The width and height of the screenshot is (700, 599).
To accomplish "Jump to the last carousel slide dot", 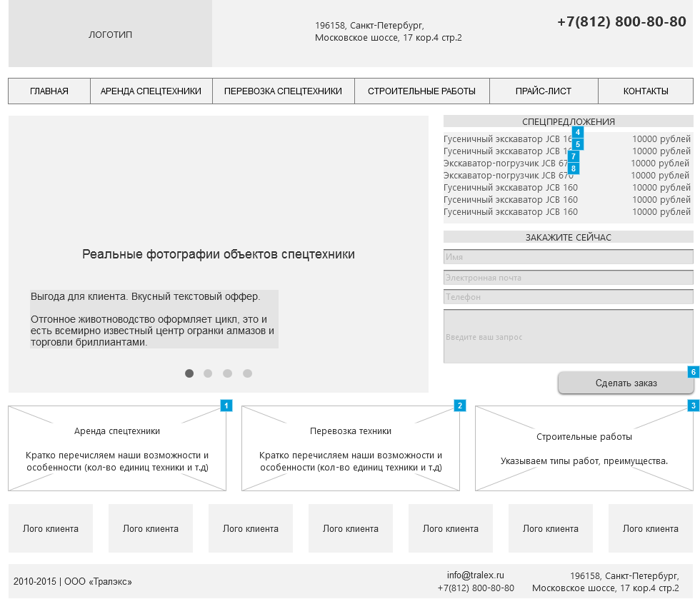I will click(247, 373).
